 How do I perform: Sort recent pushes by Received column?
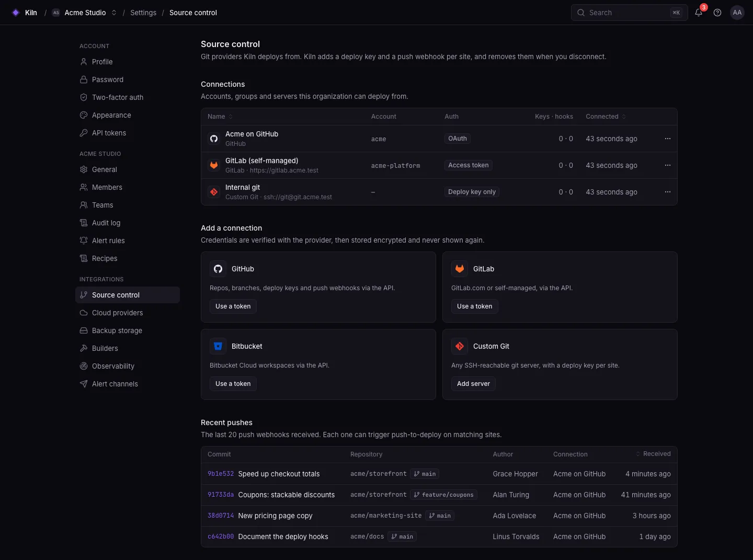coord(653,454)
